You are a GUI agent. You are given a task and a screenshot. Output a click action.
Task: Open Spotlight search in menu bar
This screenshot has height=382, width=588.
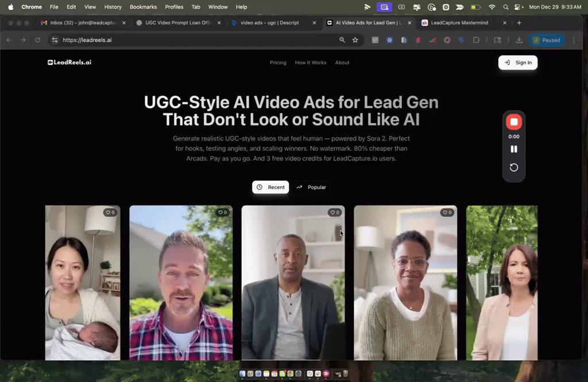pos(505,7)
